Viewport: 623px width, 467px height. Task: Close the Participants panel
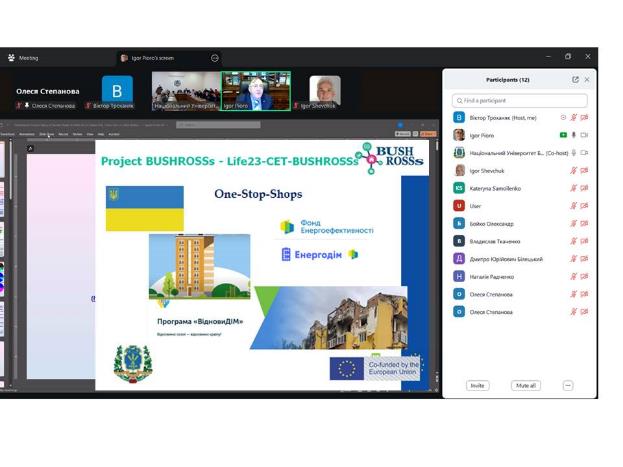(587, 79)
